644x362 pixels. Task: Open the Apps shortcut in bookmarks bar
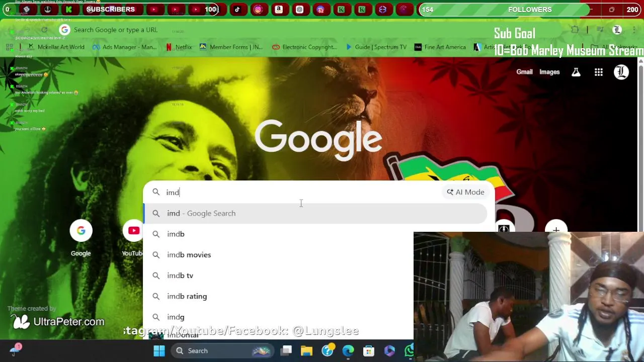click(9, 47)
